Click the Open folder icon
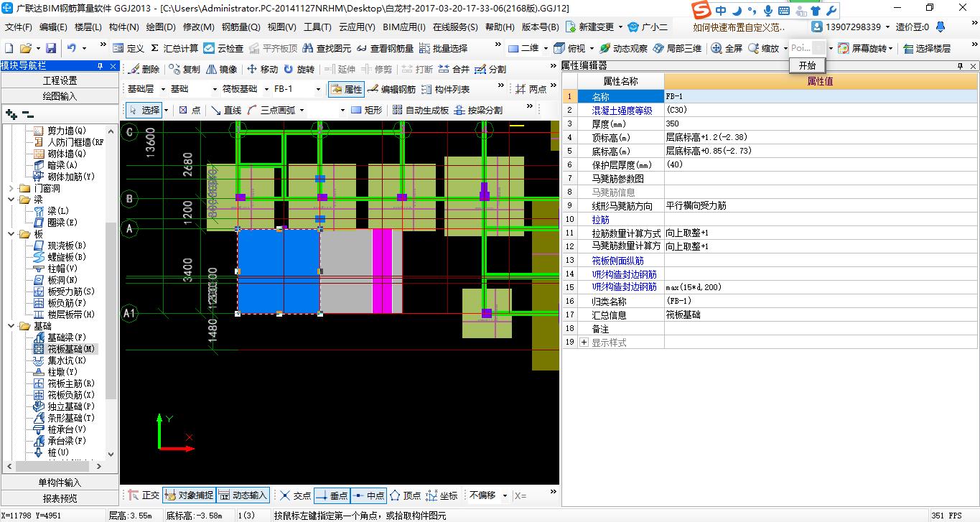This screenshot has width=980, height=522. 25,48
